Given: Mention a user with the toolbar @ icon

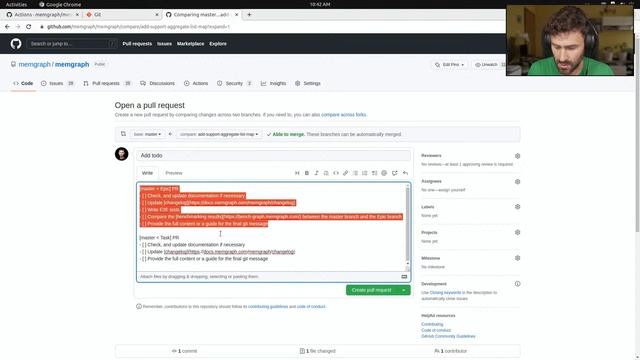Looking at the screenshot, I should 384,173.
